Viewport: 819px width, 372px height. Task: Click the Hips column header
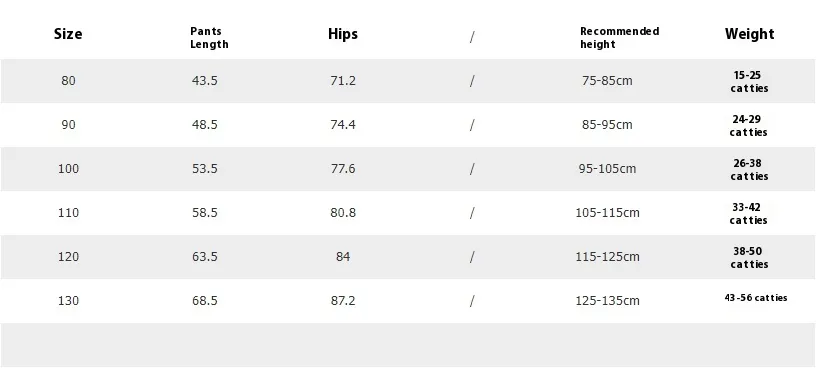pyautogui.click(x=343, y=34)
